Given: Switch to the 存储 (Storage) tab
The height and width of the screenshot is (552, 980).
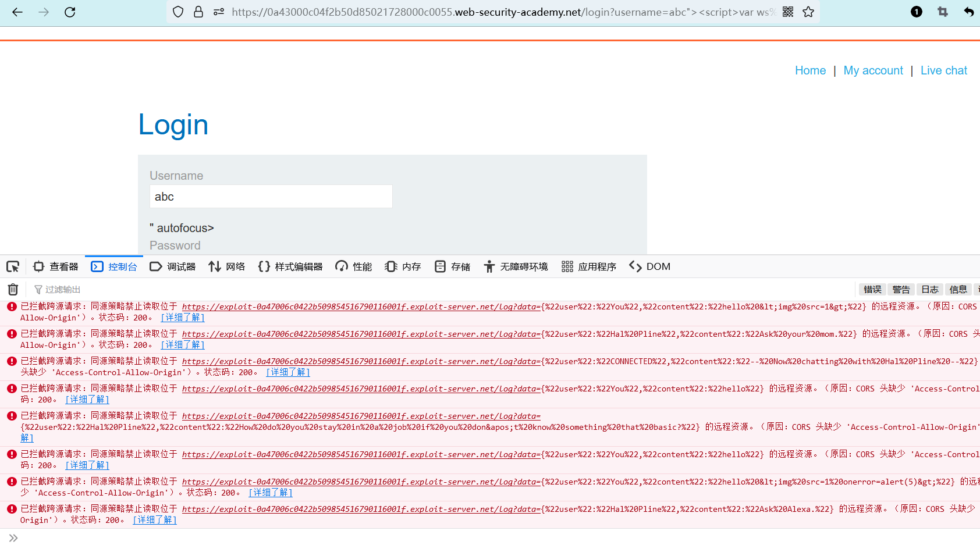Looking at the screenshot, I should pyautogui.click(x=453, y=266).
